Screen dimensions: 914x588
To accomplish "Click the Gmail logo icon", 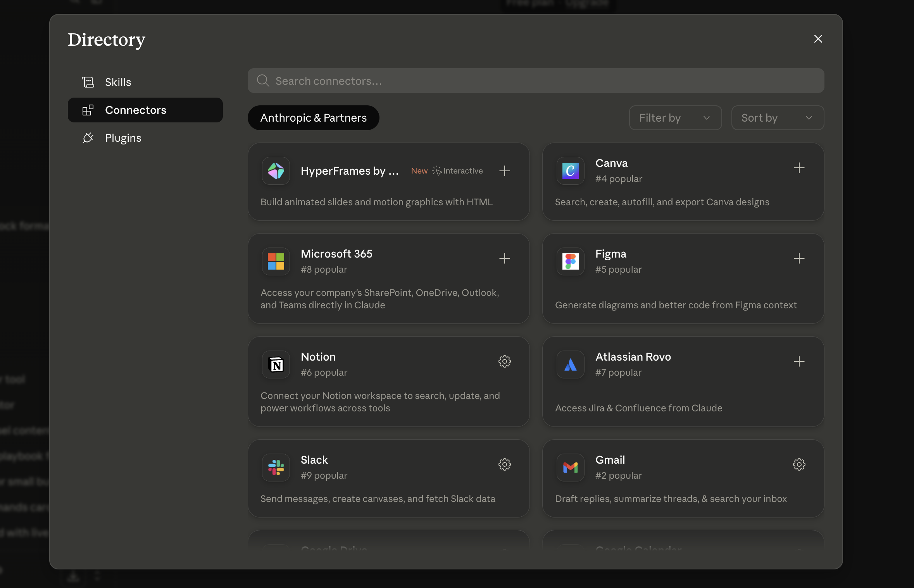I will [571, 468].
